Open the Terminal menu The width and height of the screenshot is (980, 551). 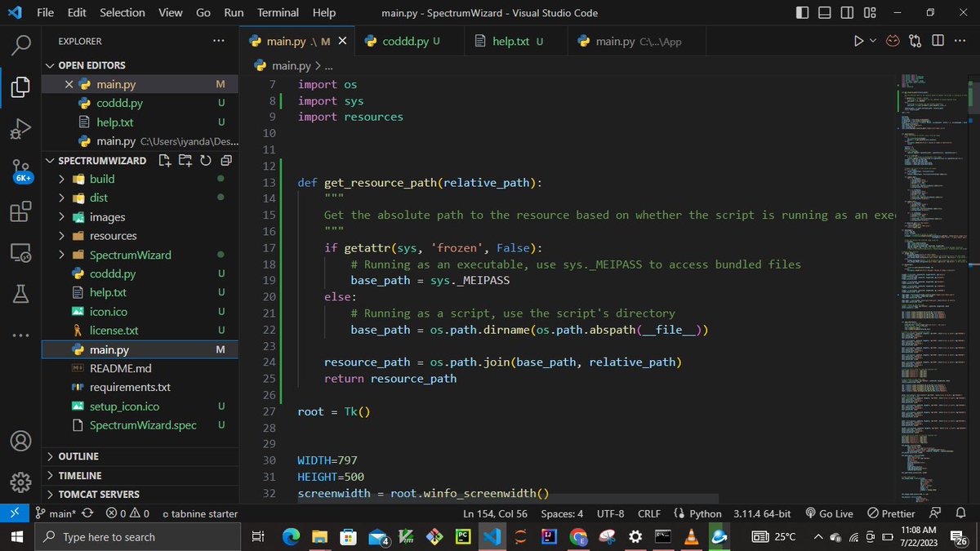(x=278, y=13)
